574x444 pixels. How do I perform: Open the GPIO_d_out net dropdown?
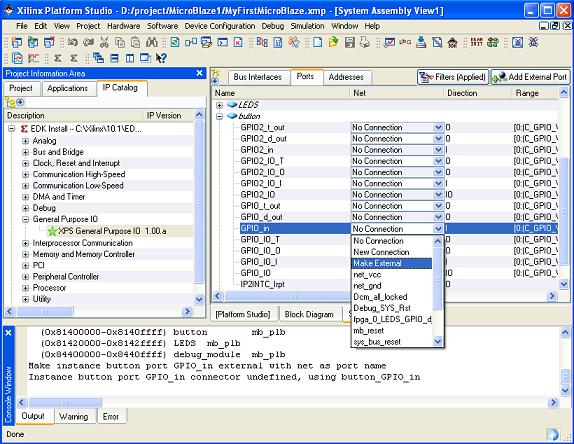438,217
